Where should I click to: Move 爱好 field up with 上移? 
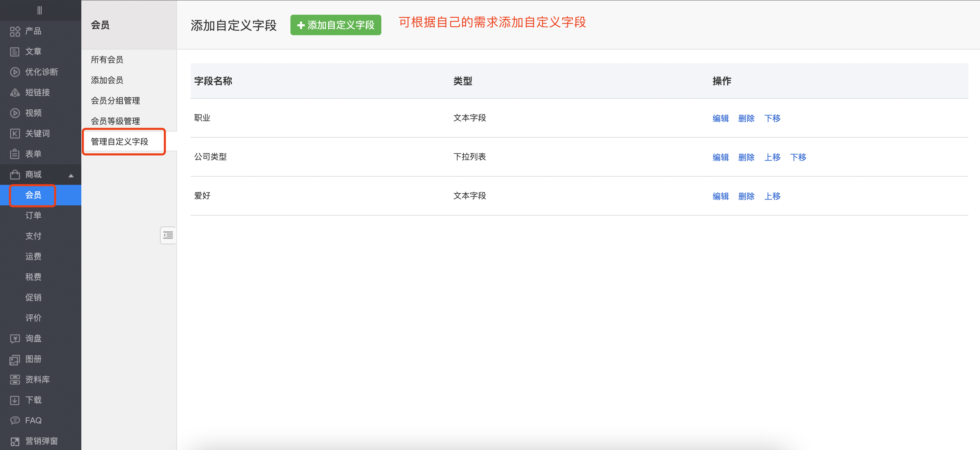[x=772, y=196]
